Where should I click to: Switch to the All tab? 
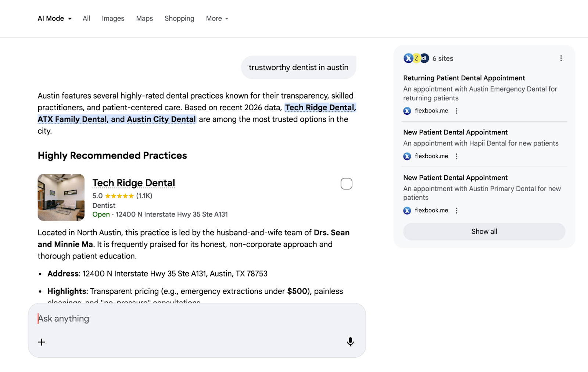[86, 18]
